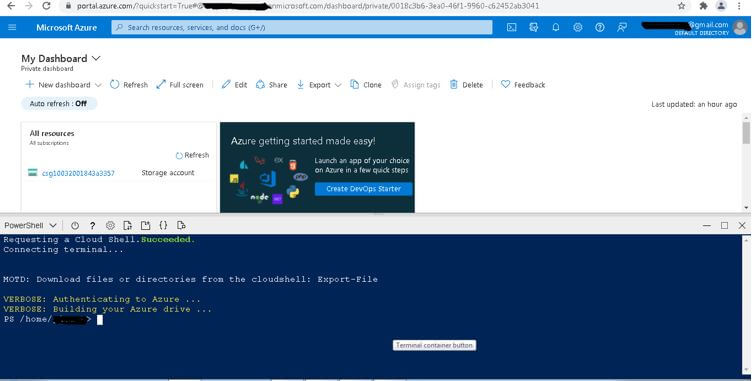Click the Assign tags option
The image size is (756, 381).
(416, 84)
